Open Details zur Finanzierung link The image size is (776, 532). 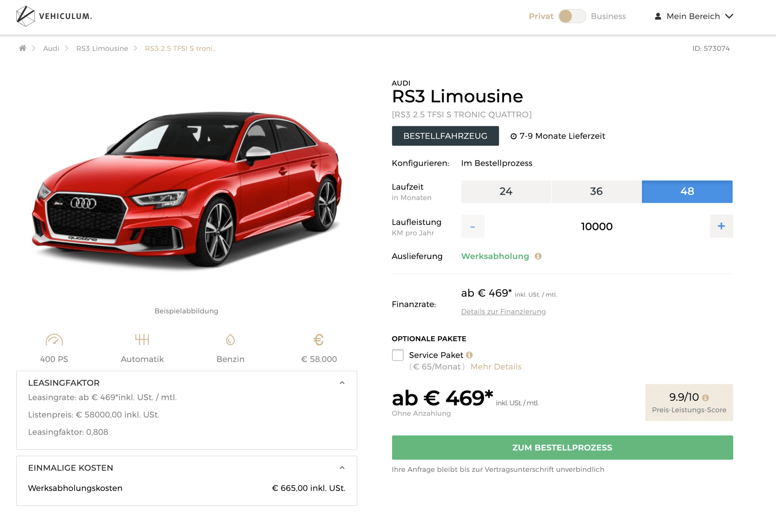pos(503,311)
